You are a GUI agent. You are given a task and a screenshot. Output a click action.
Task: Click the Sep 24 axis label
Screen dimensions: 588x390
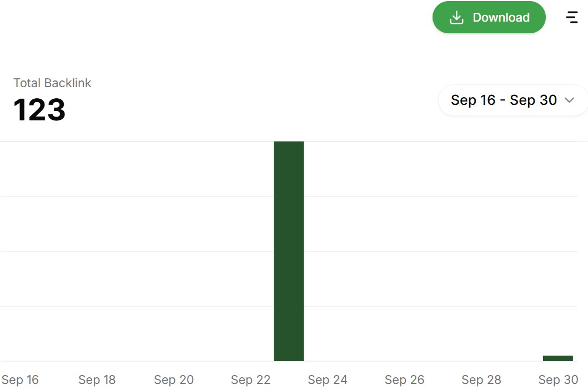click(328, 380)
